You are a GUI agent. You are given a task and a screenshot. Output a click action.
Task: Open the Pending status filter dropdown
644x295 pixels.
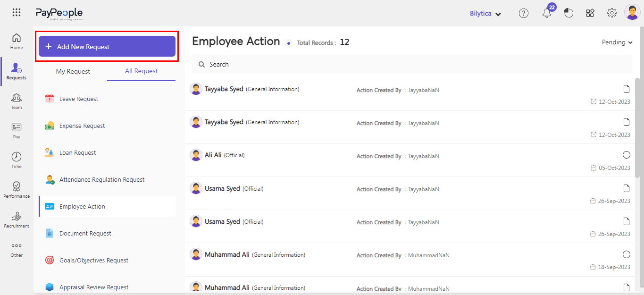coord(617,42)
